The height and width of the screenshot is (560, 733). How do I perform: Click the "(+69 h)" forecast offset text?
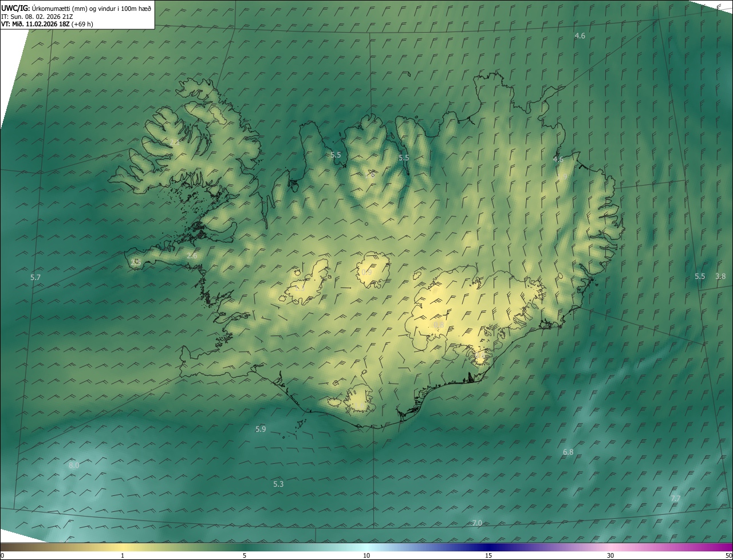82,24
